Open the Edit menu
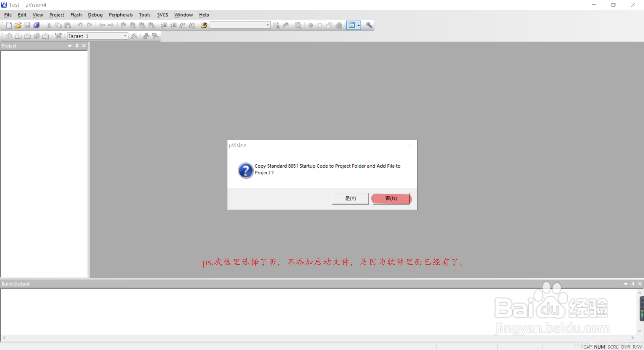Viewport: 644px width, 350px height. tap(22, 15)
